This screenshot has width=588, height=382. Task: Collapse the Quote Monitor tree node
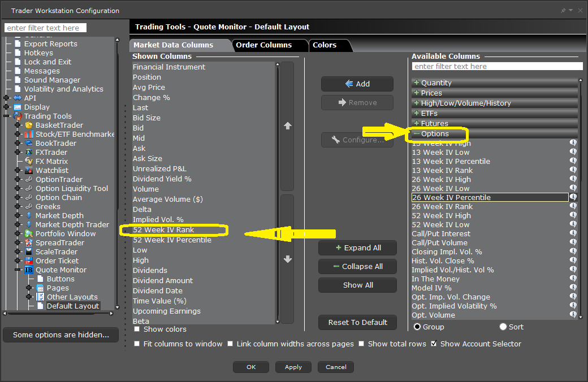[x=18, y=270]
